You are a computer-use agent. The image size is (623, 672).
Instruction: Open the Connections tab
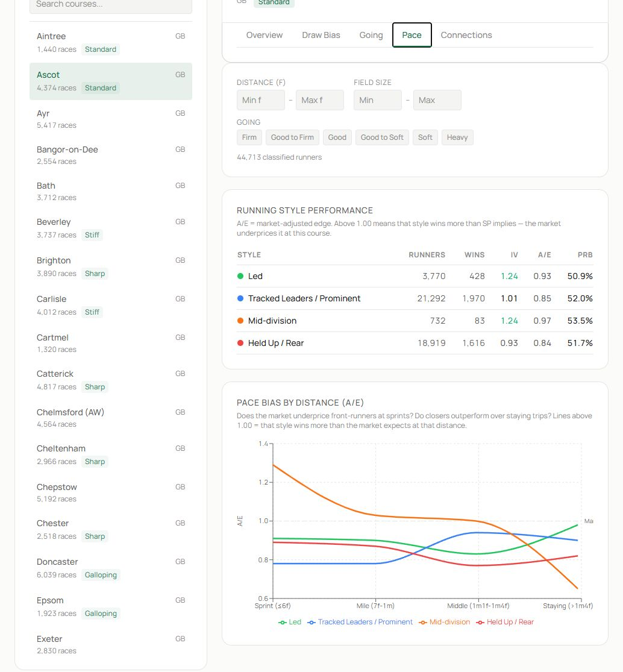pyautogui.click(x=466, y=35)
